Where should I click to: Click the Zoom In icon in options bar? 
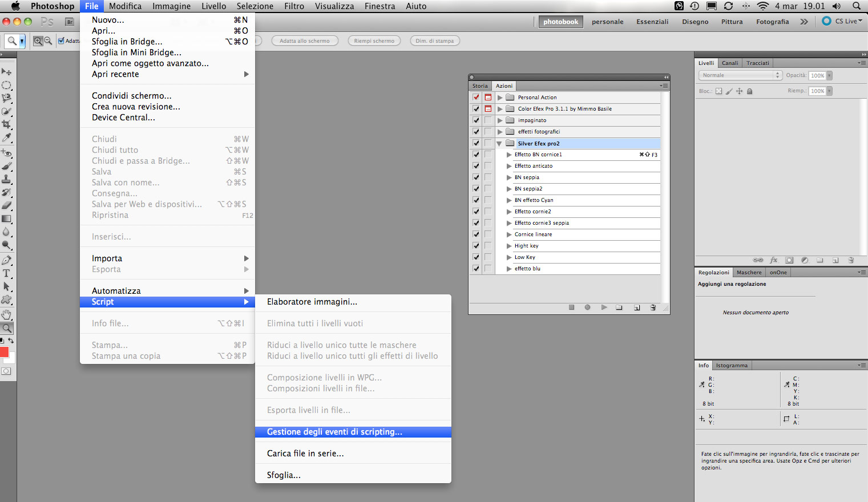click(x=38, y=41)
